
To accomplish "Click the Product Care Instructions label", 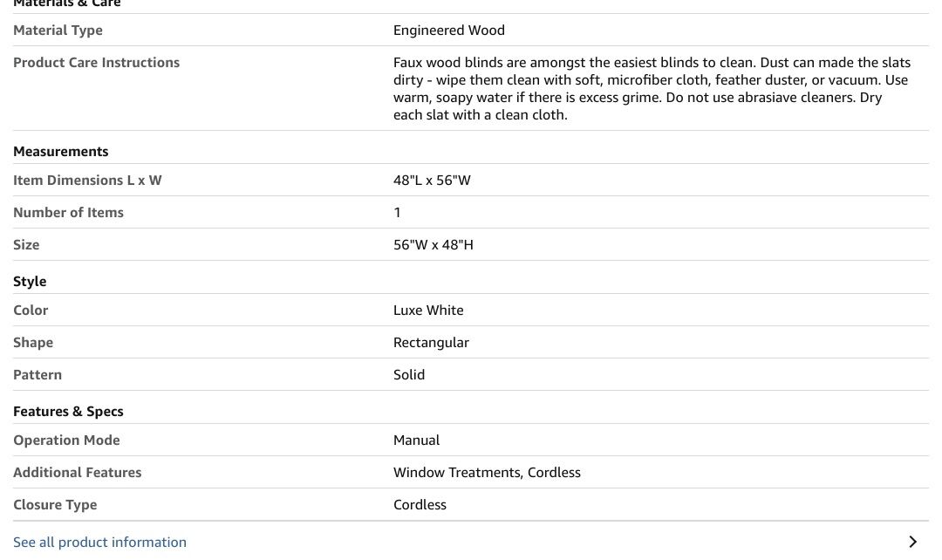I will [96, 62].
